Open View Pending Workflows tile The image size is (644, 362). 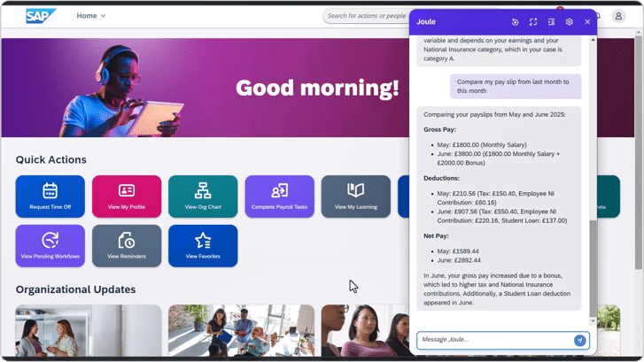[x=50, y=246]
